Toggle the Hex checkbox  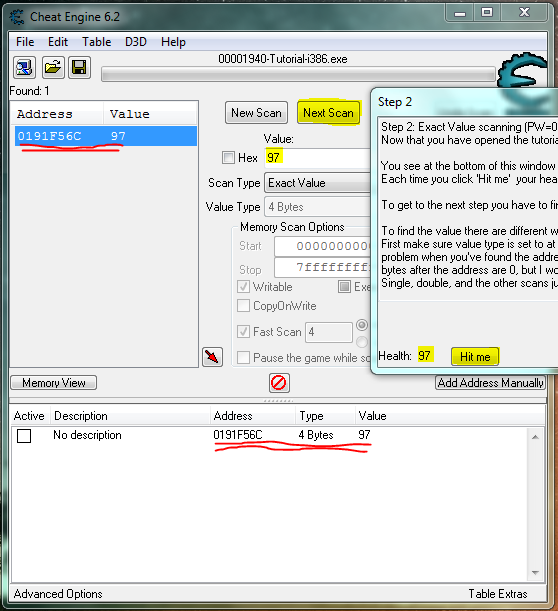(x=228, y=157)
